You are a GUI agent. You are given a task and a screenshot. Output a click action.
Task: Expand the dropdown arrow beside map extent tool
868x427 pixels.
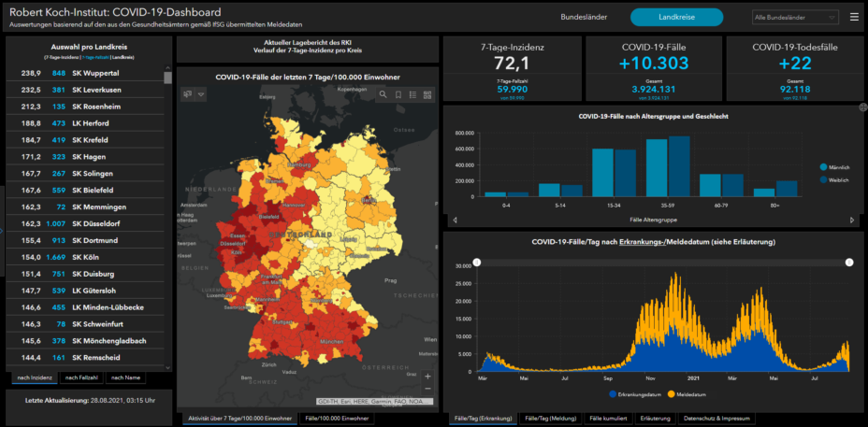pyautogui.click(x=201, y=94)
